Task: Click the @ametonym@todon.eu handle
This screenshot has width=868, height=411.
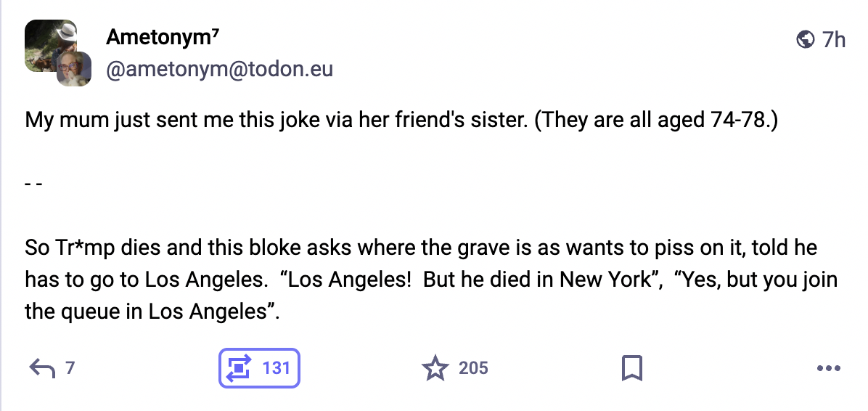Action: pyautogui.click(x=220, y=70)
